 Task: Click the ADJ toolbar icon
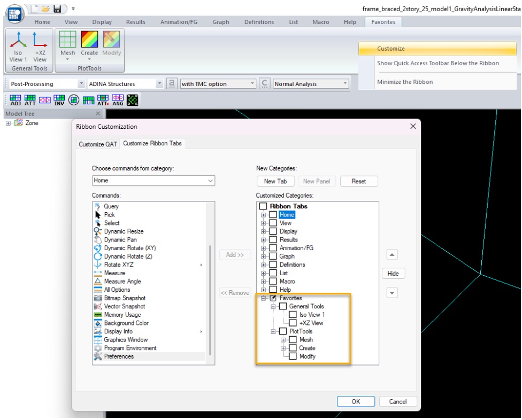(x=16, y=99)
